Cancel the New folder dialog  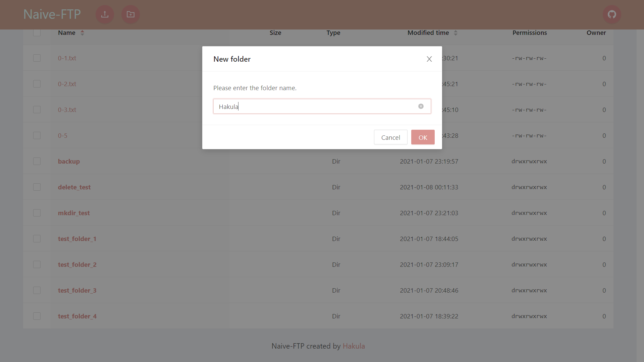(x=390, y=137)
